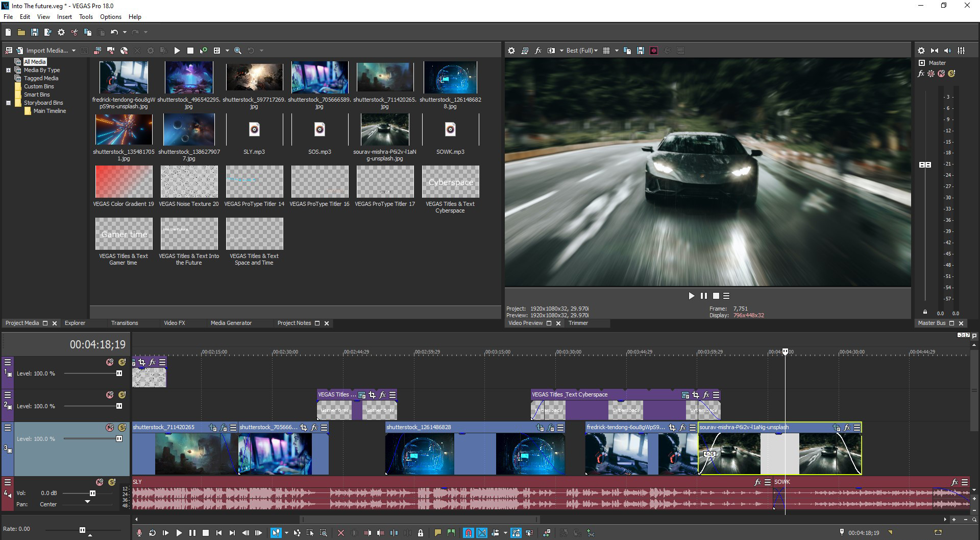The height and width of the screenshot is (540, 980).
Task: Open Video Output FX in the preview toolbar
Action: click(x=538, y=51)
